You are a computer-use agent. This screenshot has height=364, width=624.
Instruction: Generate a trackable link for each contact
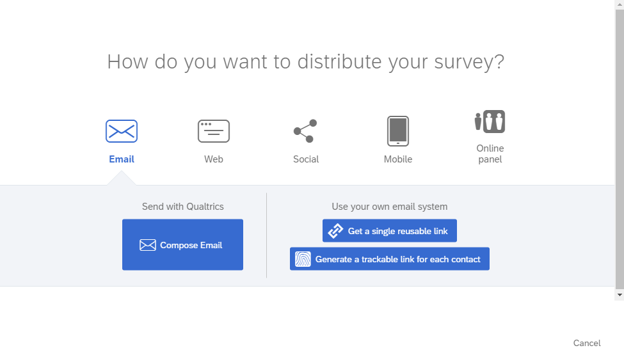coord(390,259)
